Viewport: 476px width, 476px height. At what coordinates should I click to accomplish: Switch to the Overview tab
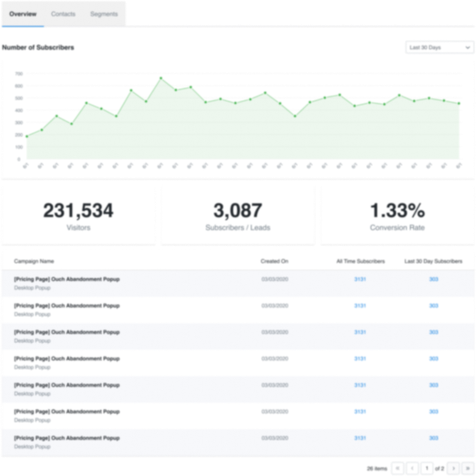(x=23, y=14)
